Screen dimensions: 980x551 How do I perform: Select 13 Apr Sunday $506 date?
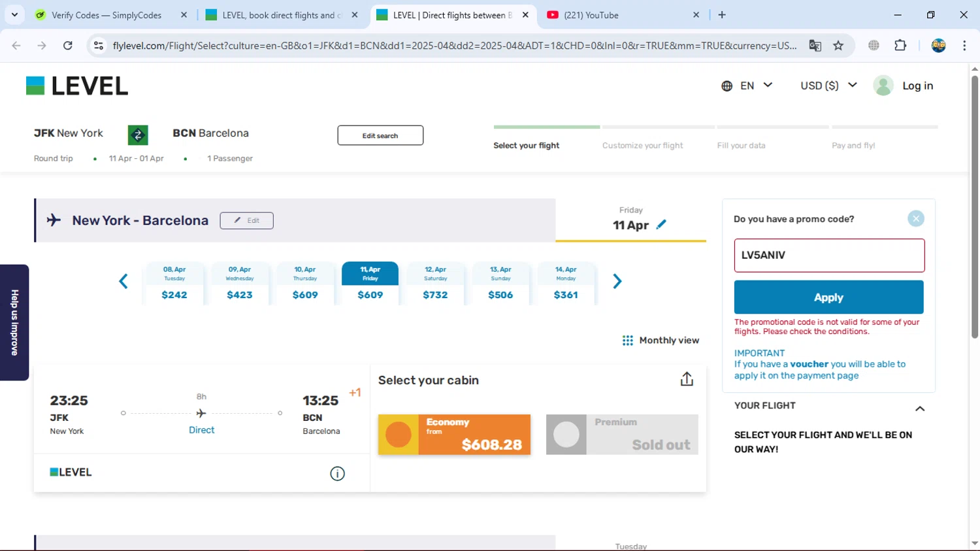click(501, 283)
